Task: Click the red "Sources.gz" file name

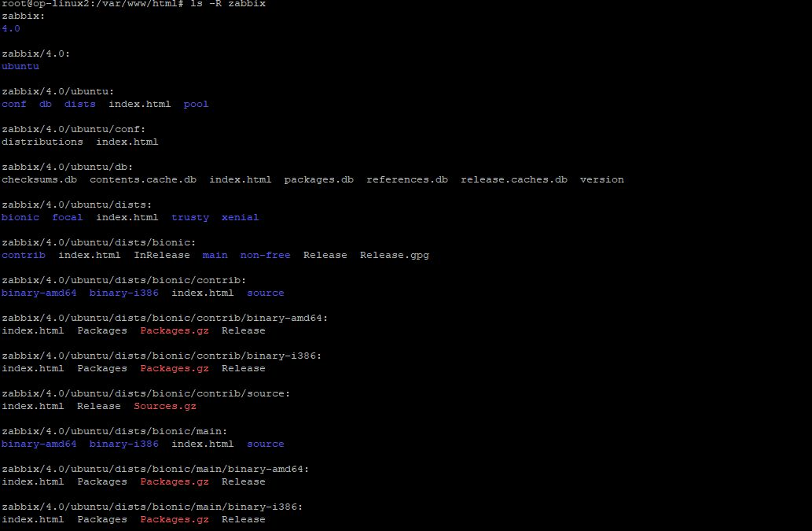Action: (x=164, y=407)
